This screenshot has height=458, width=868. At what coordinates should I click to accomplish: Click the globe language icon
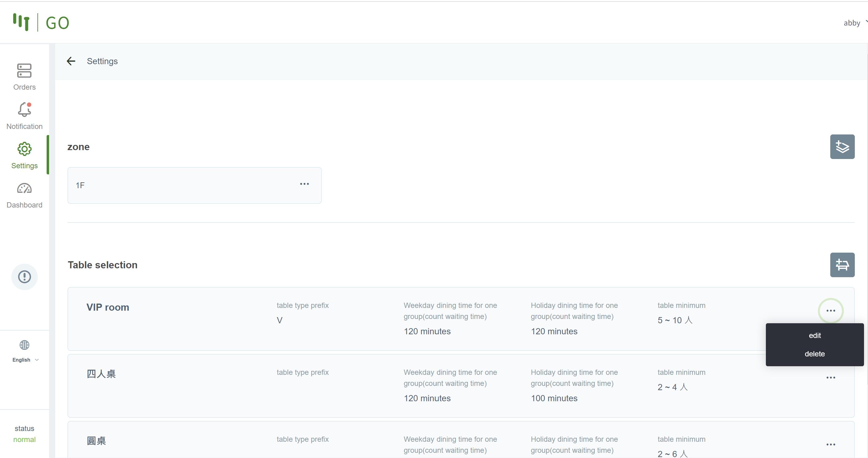click(x=24, y=345)
